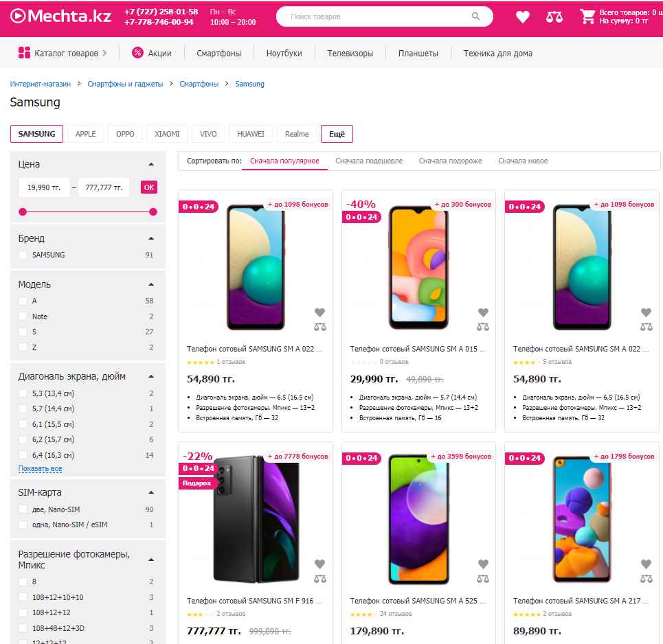Compare the SM A 022 phone with 5 reviews
This screenshot has height=644, width=663.
[646, 327]
